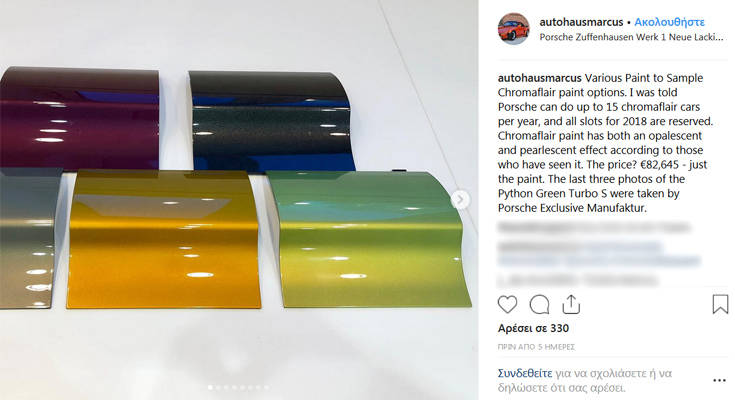This screenshot has width=735, height=400.
Task: Jump to last carousel dot indicator
Action: [266, 387]
